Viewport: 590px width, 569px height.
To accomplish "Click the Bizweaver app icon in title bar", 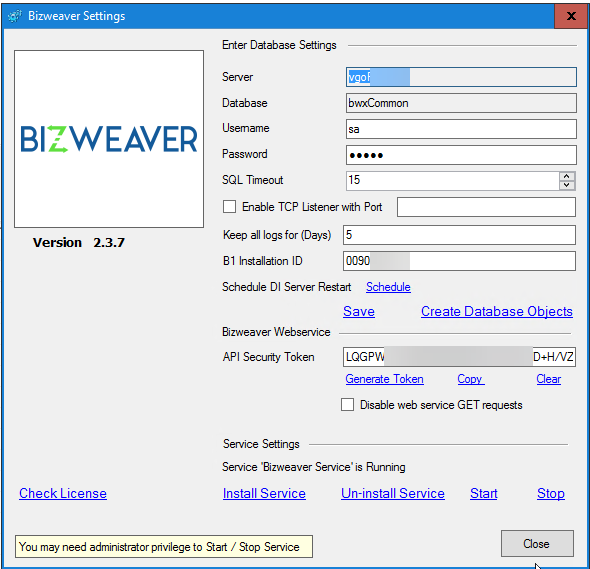I will pos(15,16).
